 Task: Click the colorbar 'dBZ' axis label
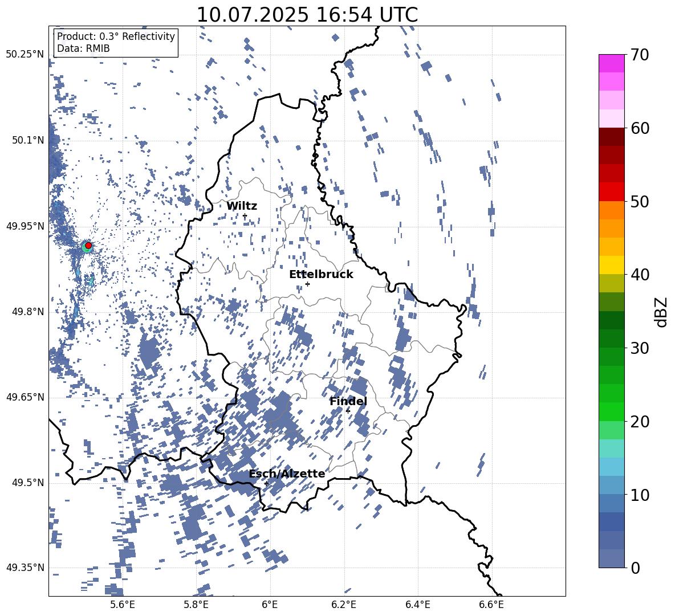(662, 312)
